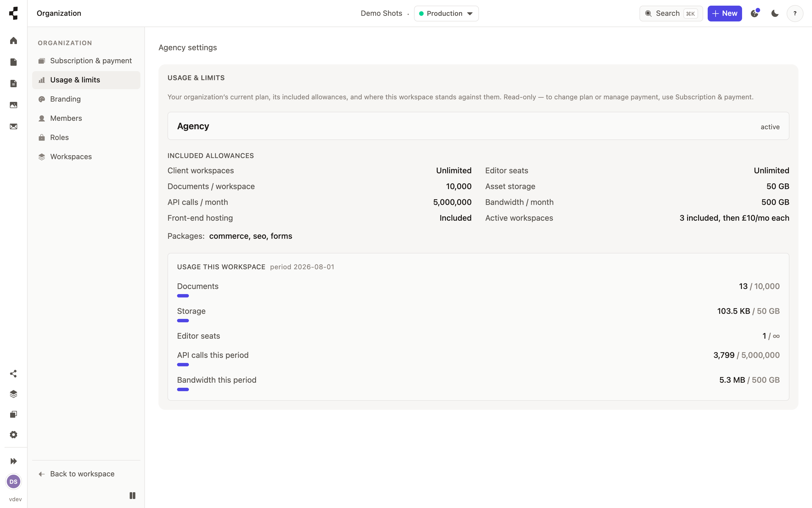Image resolution: width=812 pixels, height=508 pixels.
Task: Open Roles settings
Action: (x=86, y=137)
